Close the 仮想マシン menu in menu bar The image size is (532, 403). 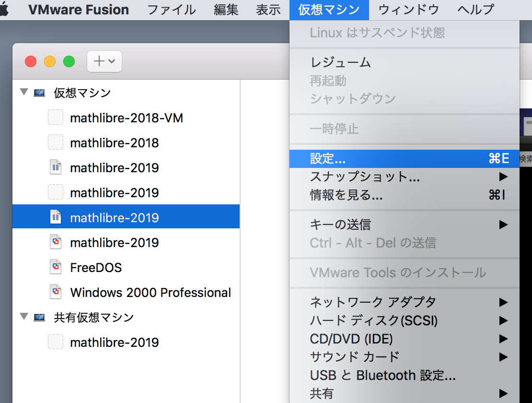click(329, 10)
